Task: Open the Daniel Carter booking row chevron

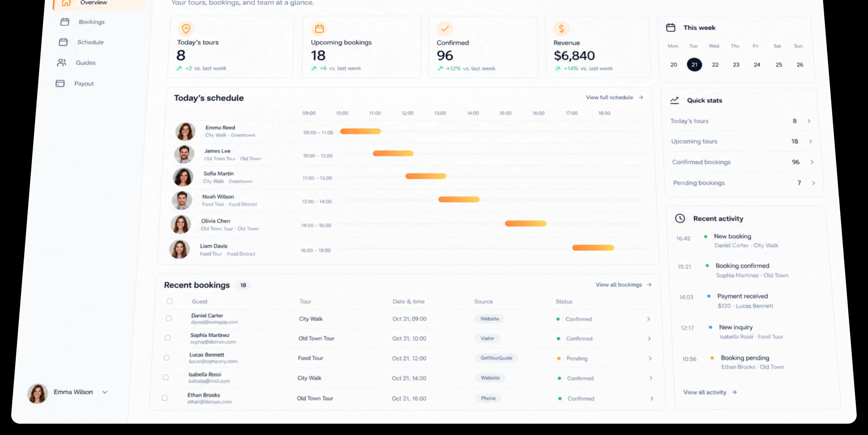Action: pyautogui.click(x=648, y=319)
